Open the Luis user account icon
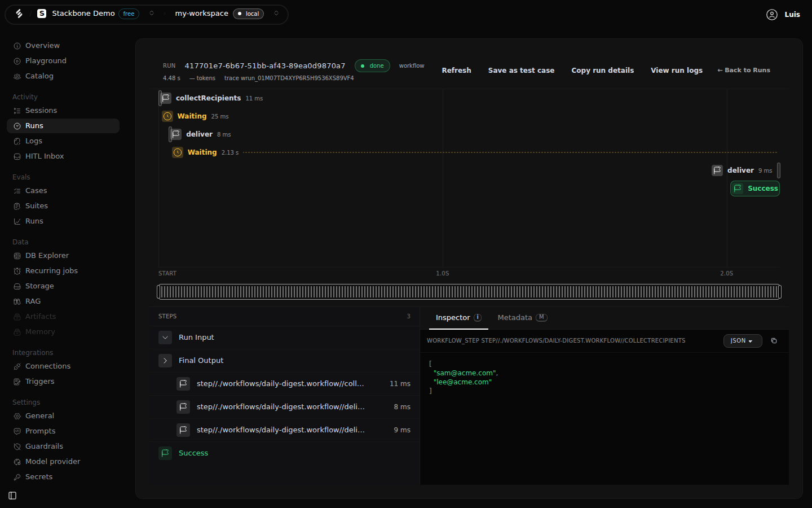Image resolution: width=812 pixels, height=508 pixels. pyautogui.click(x=772, y=15)
